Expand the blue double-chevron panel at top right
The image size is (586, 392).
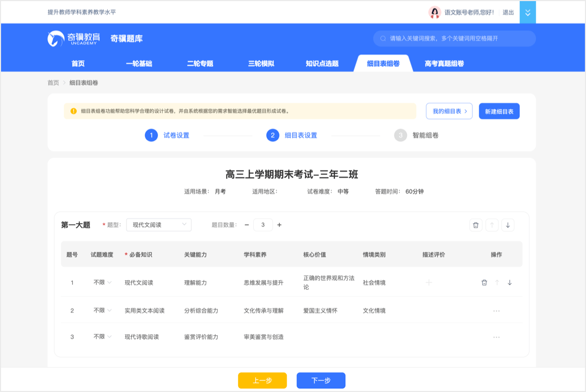pyautogui.click(x=527, y=12)
